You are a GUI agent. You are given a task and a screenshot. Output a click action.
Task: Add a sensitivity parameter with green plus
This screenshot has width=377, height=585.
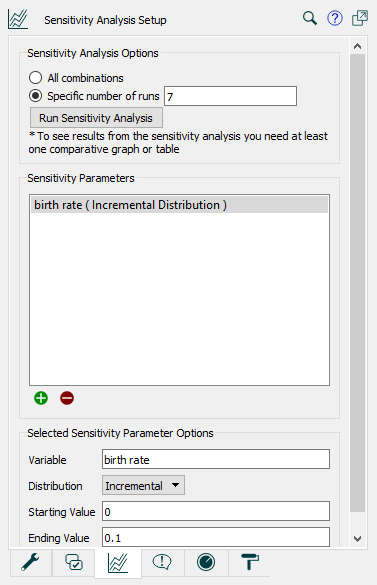pos(41,398)
